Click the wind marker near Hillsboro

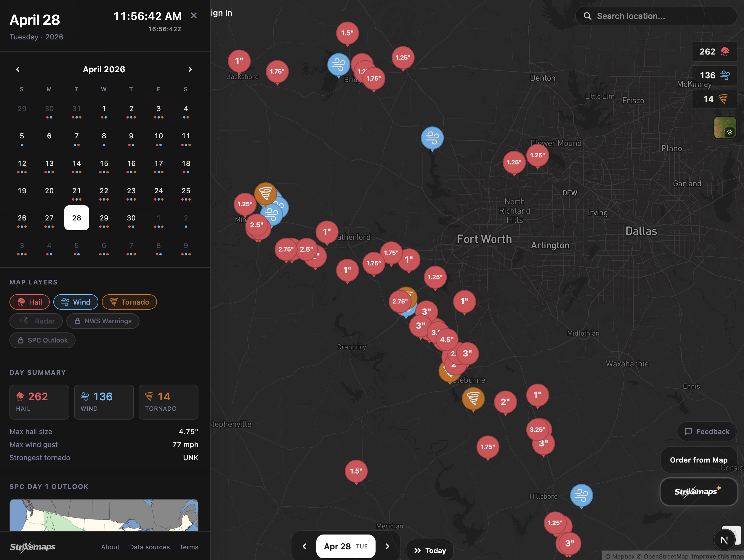point(581,495)
